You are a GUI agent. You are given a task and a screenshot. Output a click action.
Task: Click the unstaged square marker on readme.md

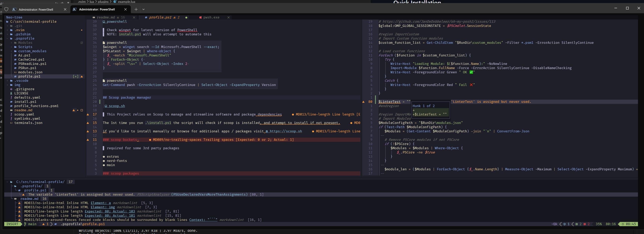click(81, 110)
